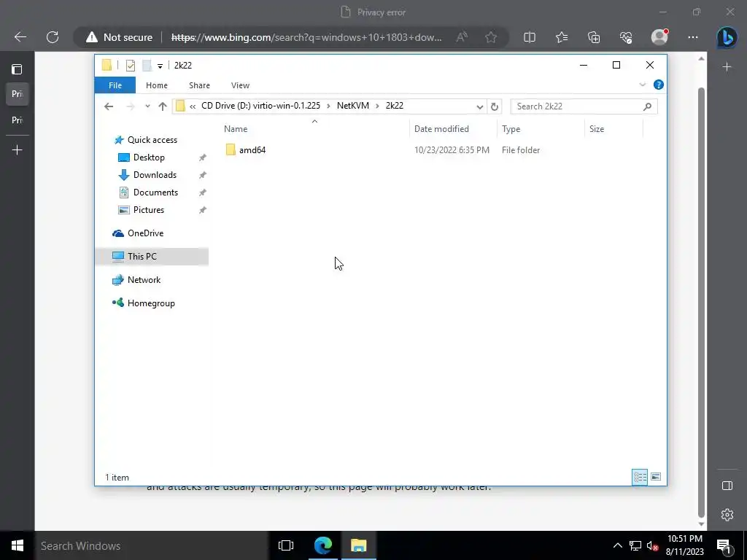747x560 pixels.
Task: Open the View ribbon tab
Action: [x=240, y=85]
